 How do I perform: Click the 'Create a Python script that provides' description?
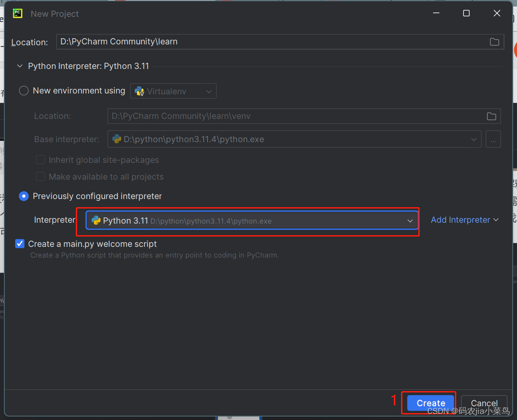click(x=155, y=255)
